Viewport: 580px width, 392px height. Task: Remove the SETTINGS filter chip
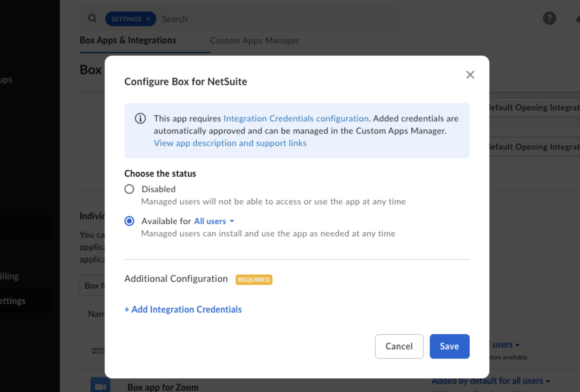pyautogui.click(x=148, y=18)
